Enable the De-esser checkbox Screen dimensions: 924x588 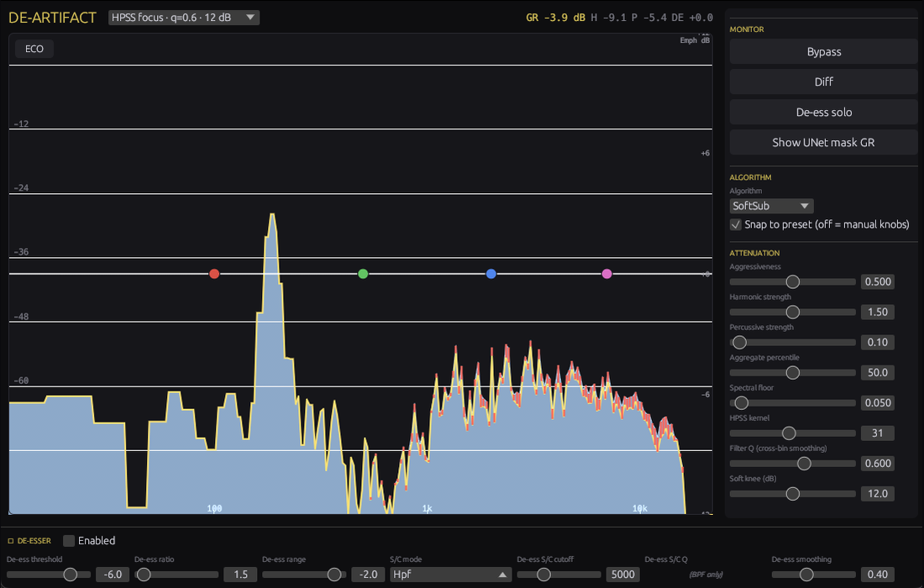click(x=69, y=541)
